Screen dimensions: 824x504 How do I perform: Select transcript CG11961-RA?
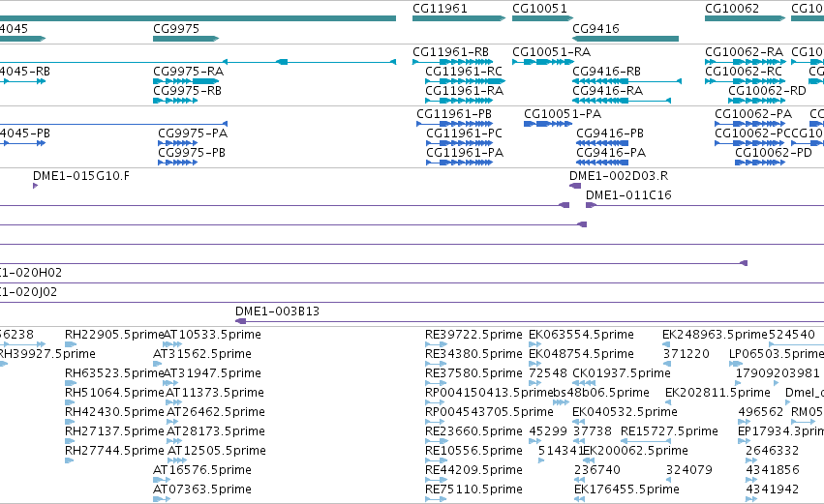tap(459, 101)
